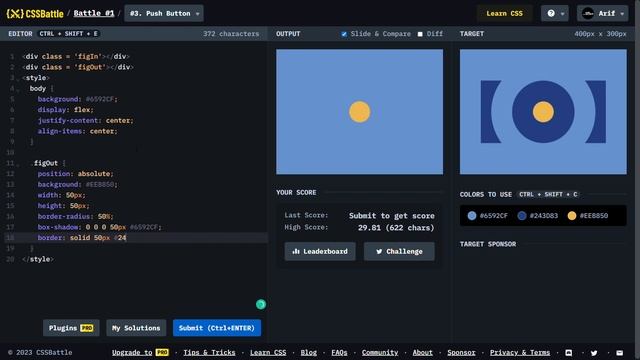Open the Discord icon in footer

coord(569,353)
